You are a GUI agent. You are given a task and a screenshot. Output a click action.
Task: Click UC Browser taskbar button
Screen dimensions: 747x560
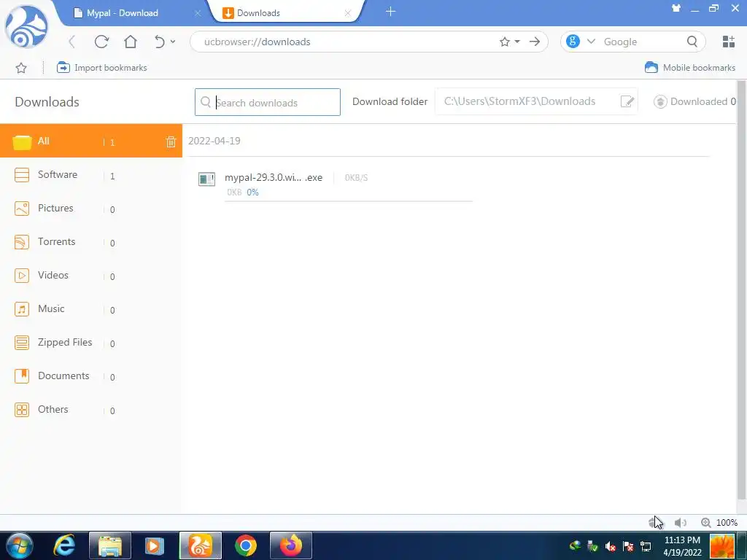pyautogui.click(x=201, y=545)
